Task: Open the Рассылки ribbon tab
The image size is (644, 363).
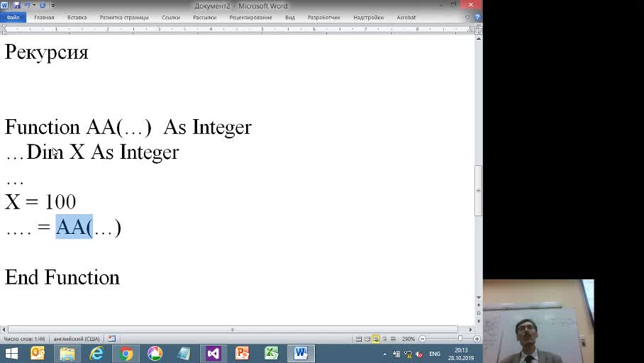Action: [x=204, y=18]
